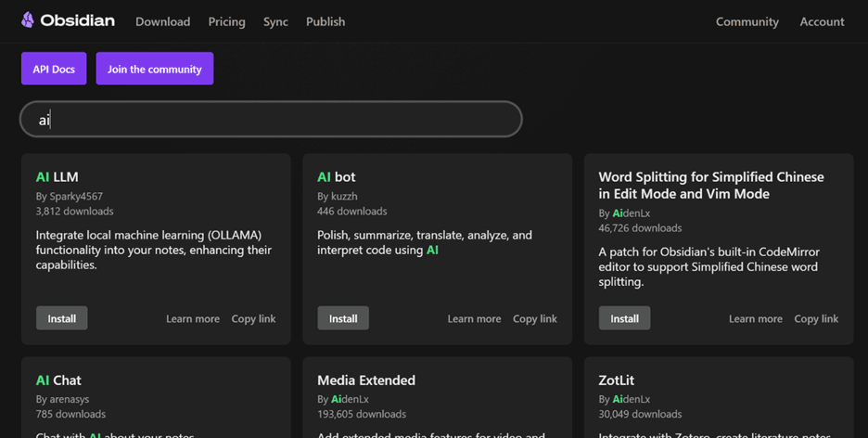This screenshot has width=868, height=438.
Task: Click the Join the community button
Action: 155,69
